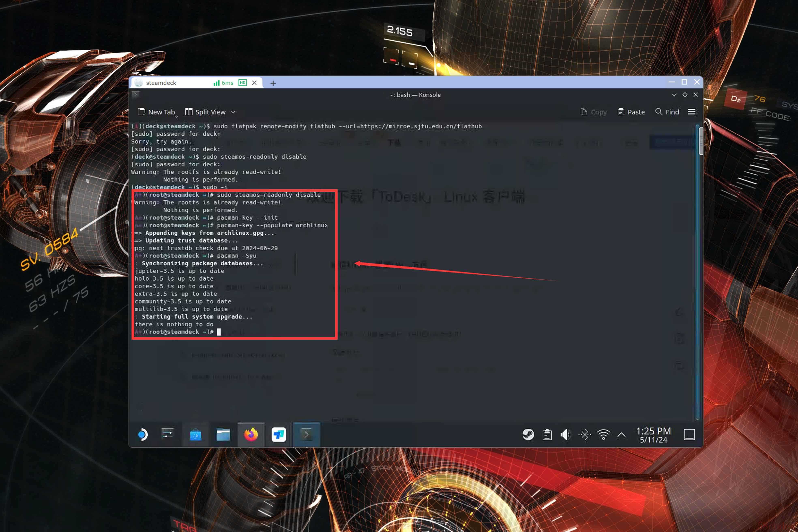Click the Paste button in Konsole
This screenshot has width=798, height=532.
point(631,112)
